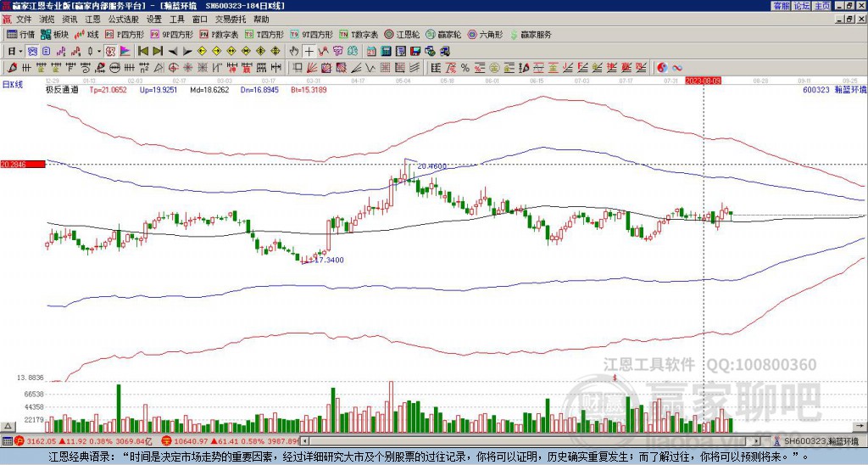Click the save floppy disk icon
The image size is (868, 465).
pyautogui.click(x=415, y=52)
